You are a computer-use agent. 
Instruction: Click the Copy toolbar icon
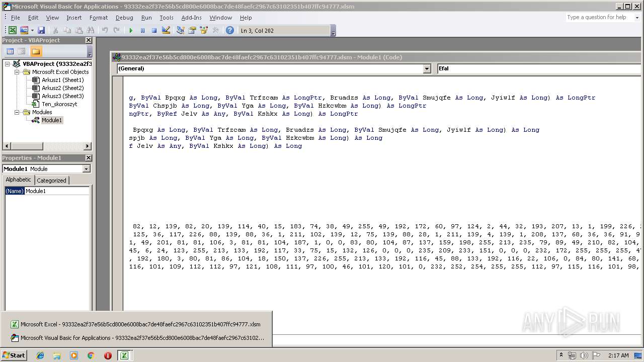(x=67, y=31)
